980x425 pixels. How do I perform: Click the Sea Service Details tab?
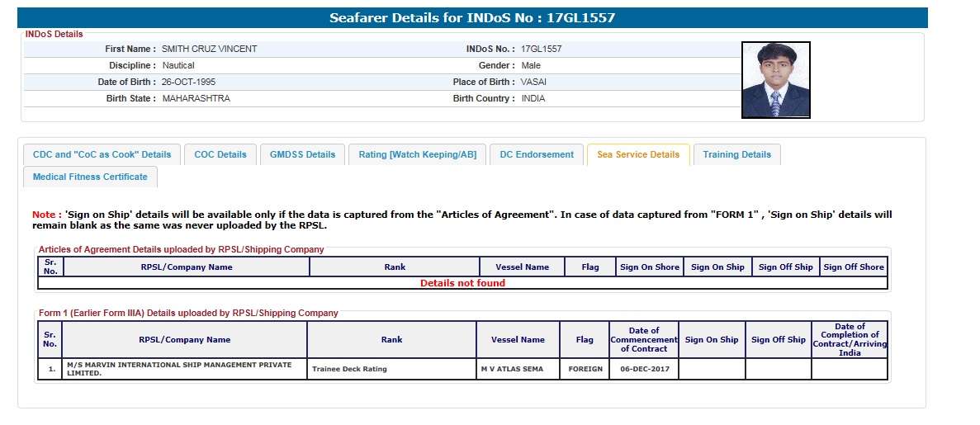(637, 154)
